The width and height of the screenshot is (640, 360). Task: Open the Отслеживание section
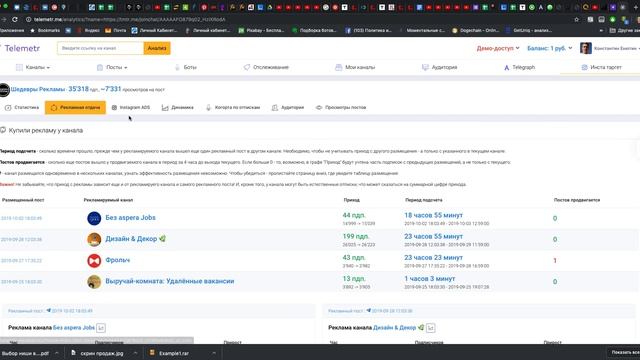tap(266, 67)
